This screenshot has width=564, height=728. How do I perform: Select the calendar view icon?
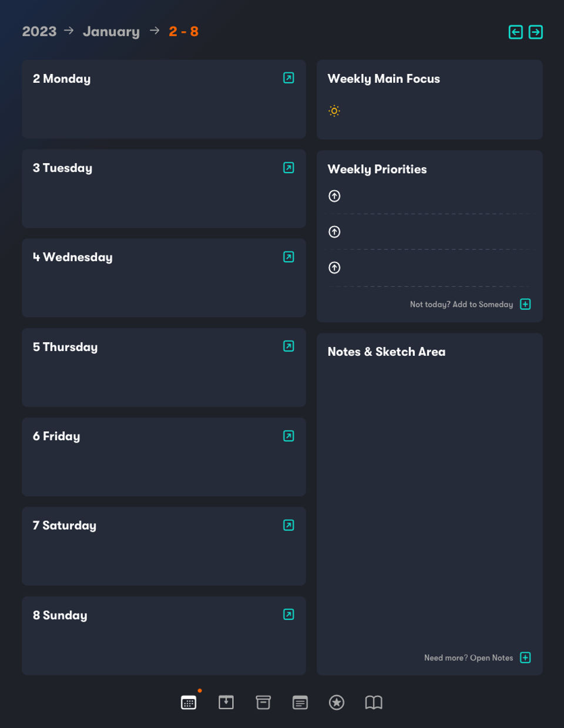189,702
